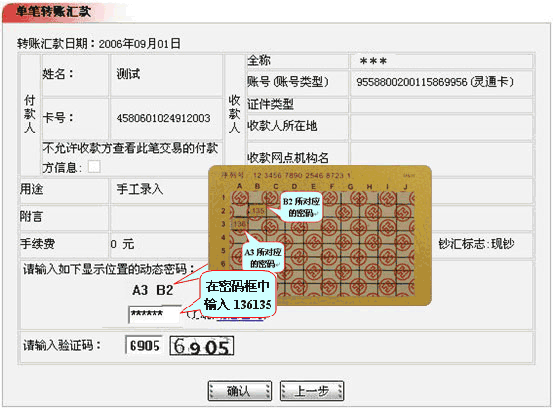
Task: Click the A3 所对应的密码 callout bubble
Action: (x=263, y=258)
